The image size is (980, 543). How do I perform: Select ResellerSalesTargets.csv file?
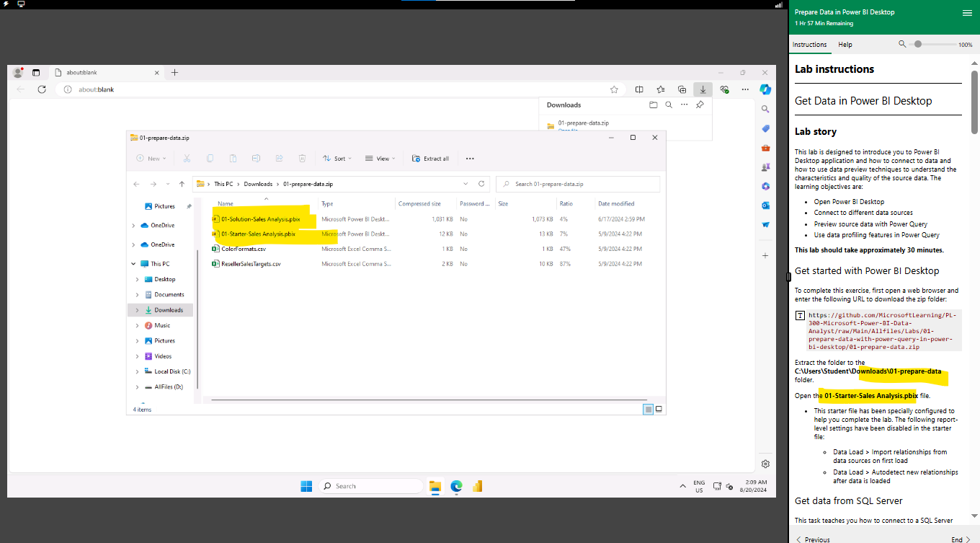pos(251,264)
